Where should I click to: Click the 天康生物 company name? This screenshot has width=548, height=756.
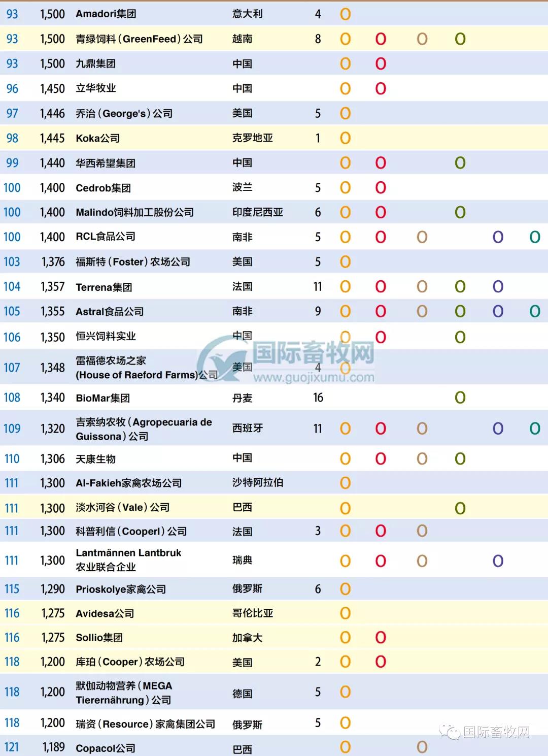tap(96, 459)
